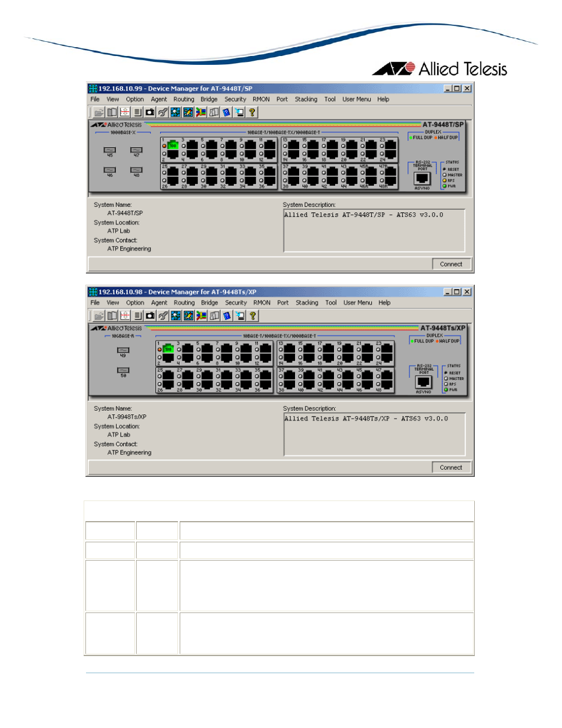
Task: Click the RS-232 terminal port on AT-9448Ts/XP
Action: point(424,382)
